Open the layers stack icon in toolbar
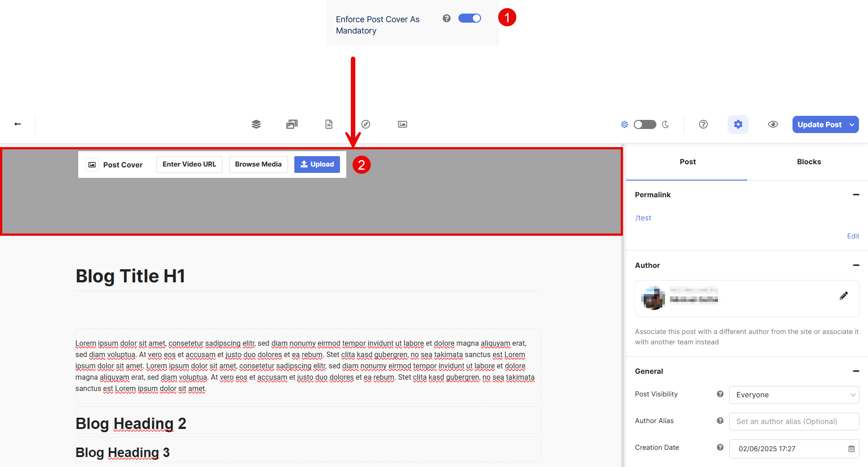This screenshot has width=868, height=467. pos(256,124)
